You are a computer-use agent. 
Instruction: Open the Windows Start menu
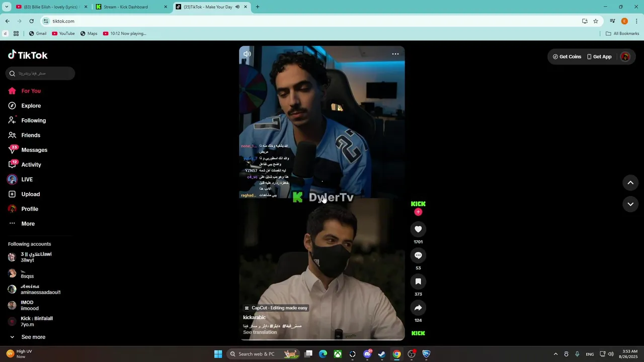point(218,354)
